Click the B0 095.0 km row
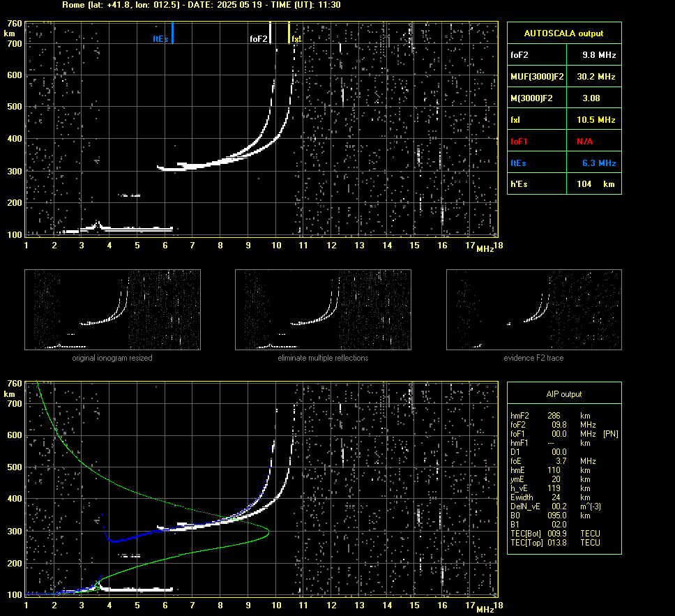 (x=550, y=516)
